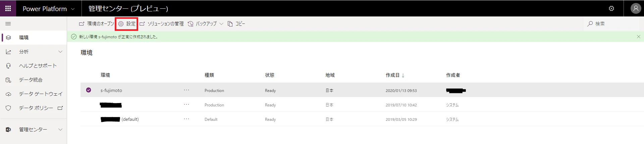This screenshot has width=644, height=144.
Task: Dismiss the green success notification
Action: click(639, 37)
